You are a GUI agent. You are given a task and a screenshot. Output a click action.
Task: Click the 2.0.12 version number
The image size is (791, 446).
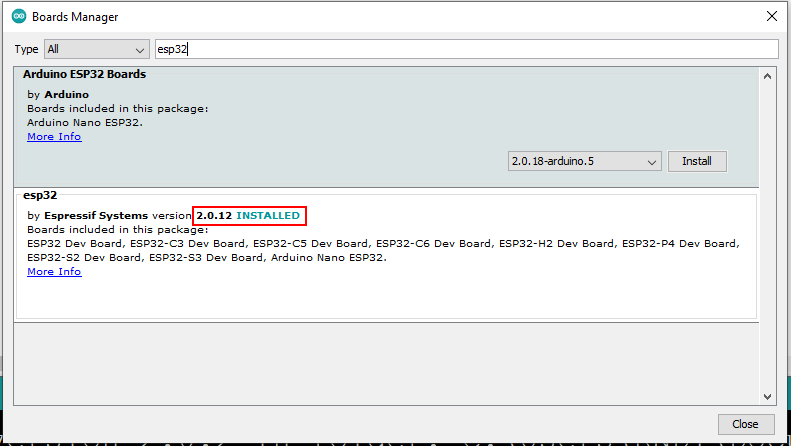[x=214, y=216]
